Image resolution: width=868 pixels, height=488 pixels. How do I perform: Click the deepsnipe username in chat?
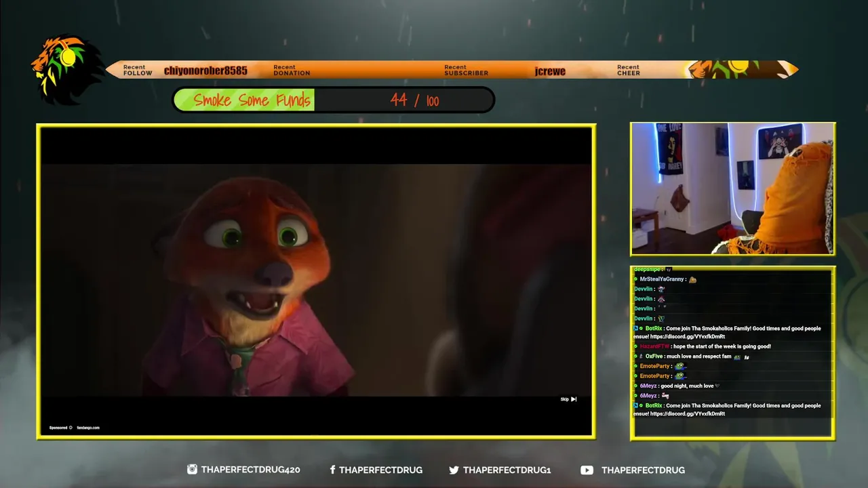648,270
